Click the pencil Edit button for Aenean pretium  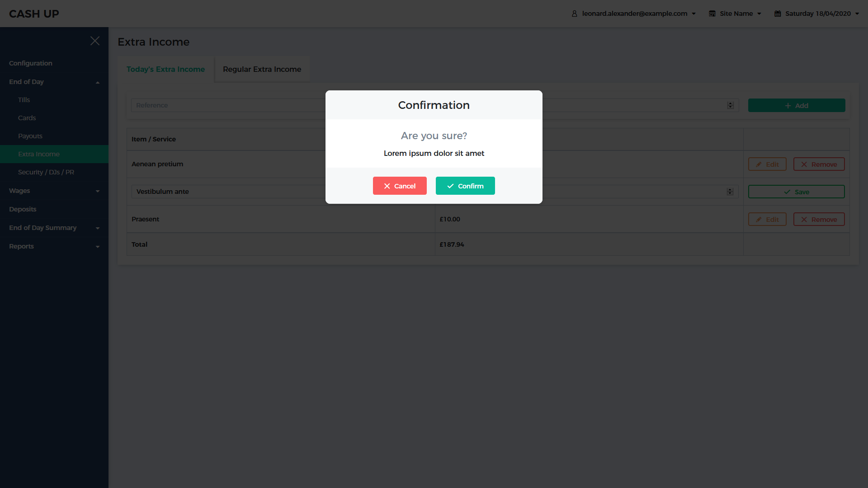click(767, 164)
